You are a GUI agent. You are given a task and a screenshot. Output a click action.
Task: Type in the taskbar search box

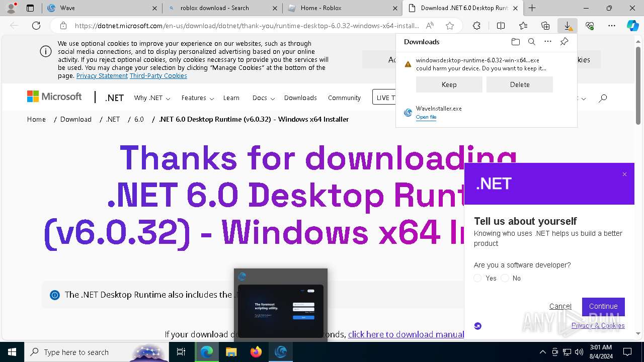(x=96, y=352)
